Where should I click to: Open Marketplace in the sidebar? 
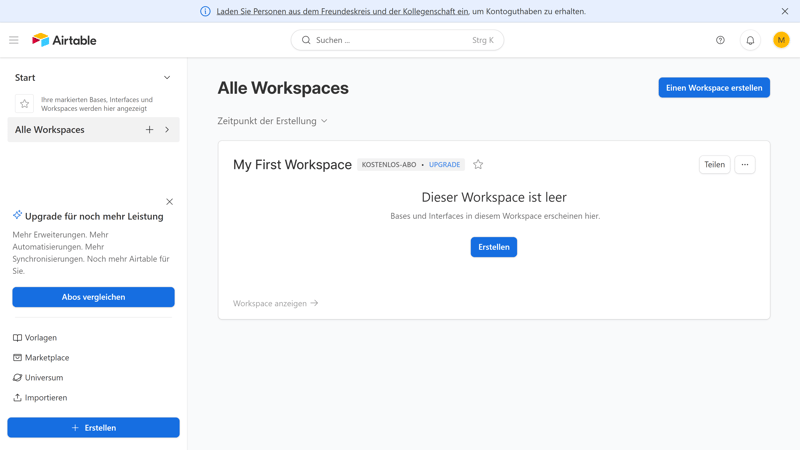[x=46, y=358]
